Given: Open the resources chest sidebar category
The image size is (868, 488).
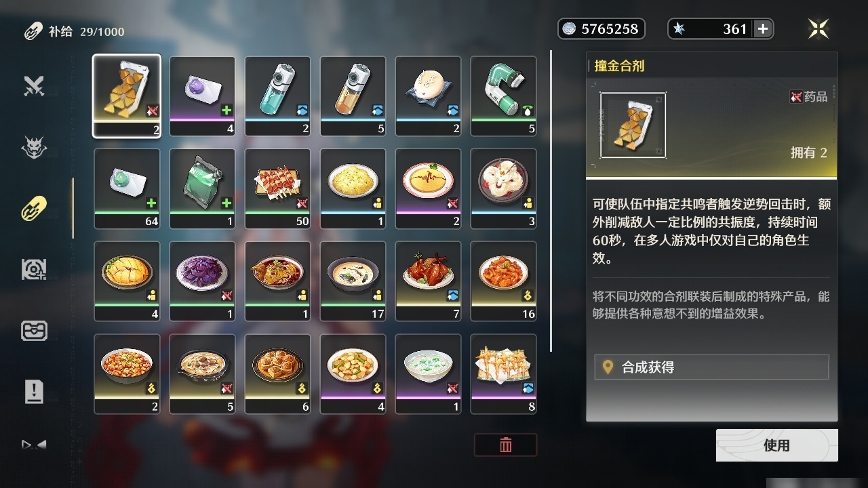Looking at the screenshot, I should [34, 331].
